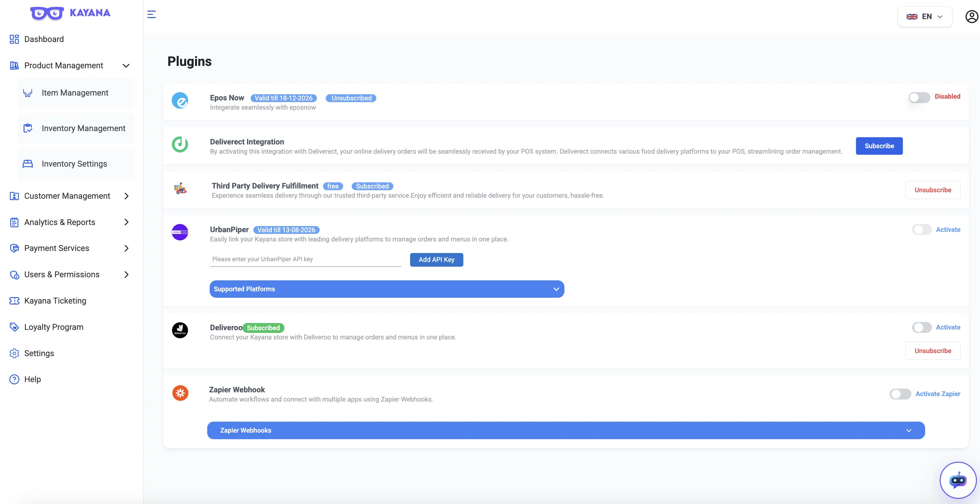The height and width of the screenshot is (504, 980).
Task: Toggle the Deliveroo Activate switch
Action: [x=921, y=327]
